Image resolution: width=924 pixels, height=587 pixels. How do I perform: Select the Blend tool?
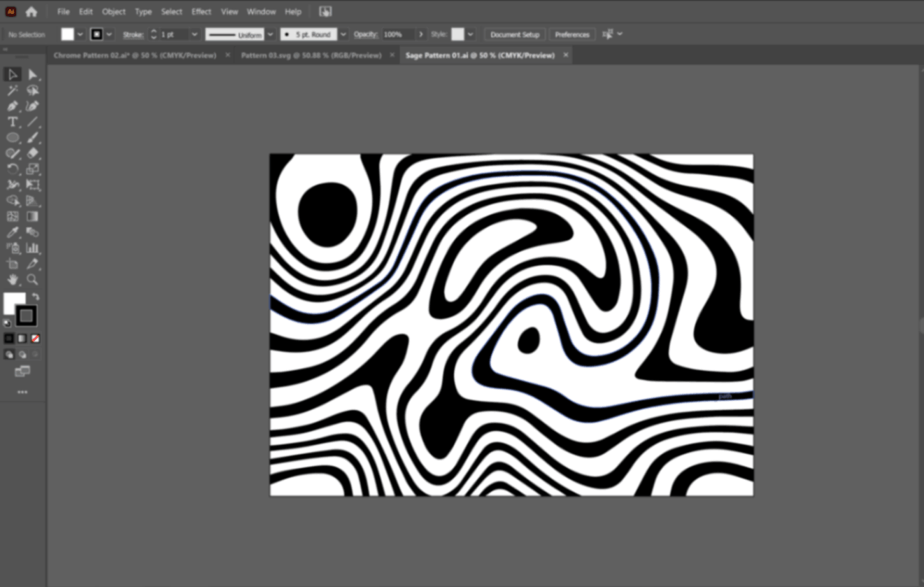tap(32, 232)
